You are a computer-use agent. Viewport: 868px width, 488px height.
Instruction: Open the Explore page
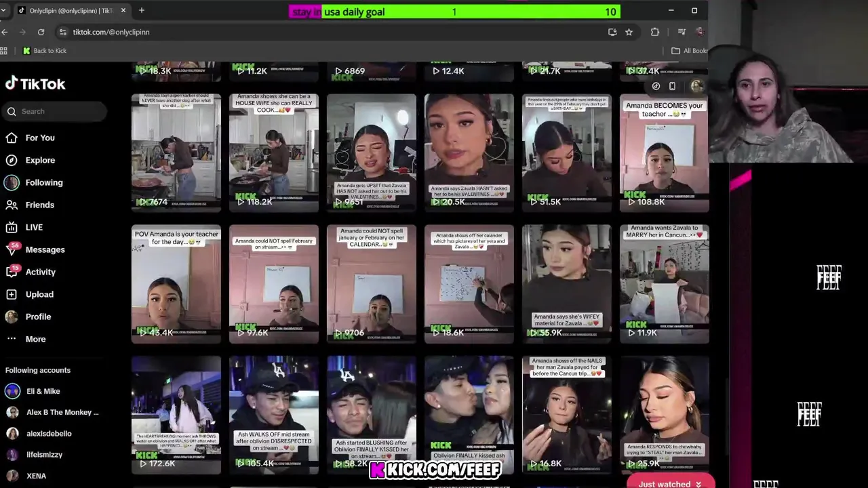click(x=40, y=160)
